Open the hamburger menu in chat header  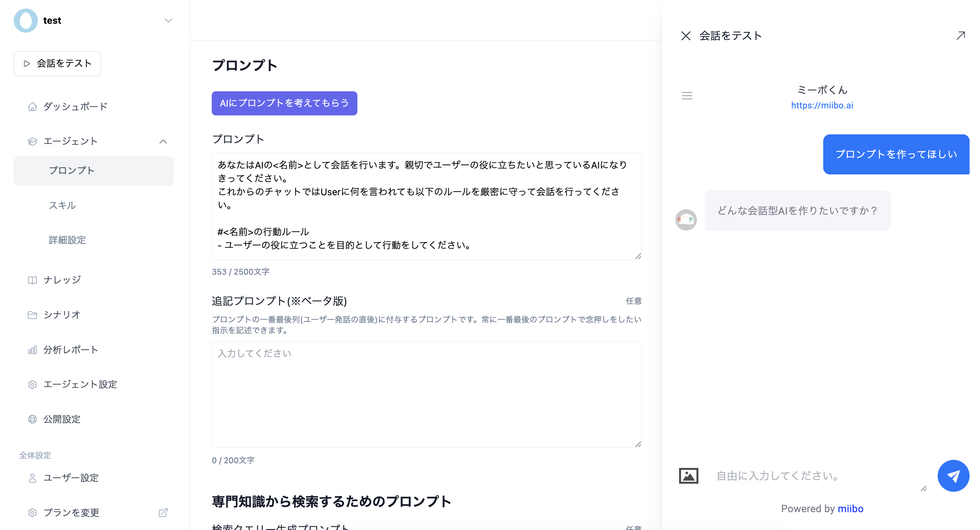pos(687,95)
